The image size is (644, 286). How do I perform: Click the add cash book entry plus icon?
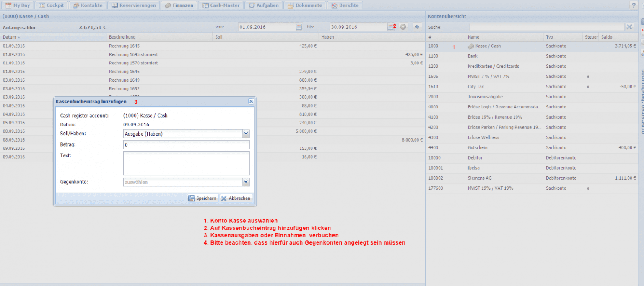pos(403,27)
